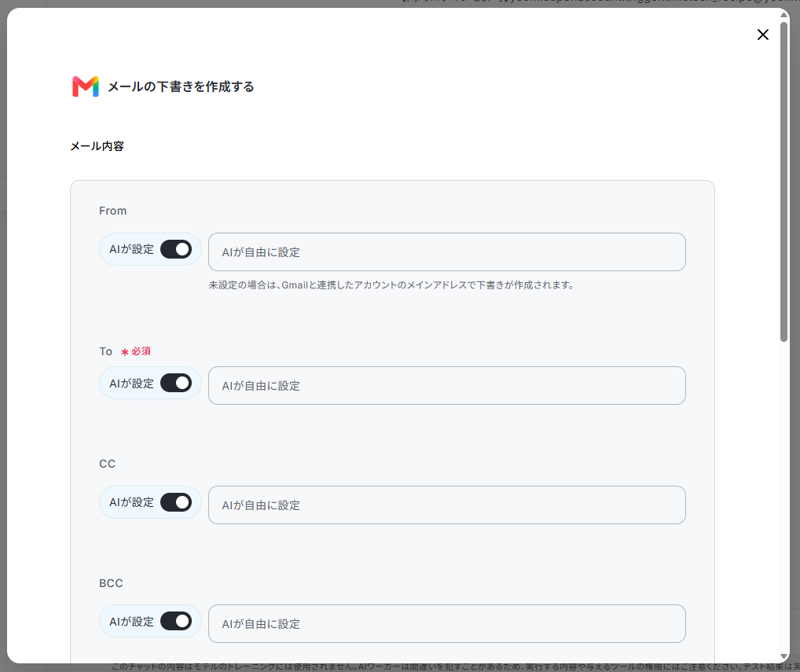The image size is (800, 672).
Task: Click the scrollbar down arrow
Action: tap(784, 656)
